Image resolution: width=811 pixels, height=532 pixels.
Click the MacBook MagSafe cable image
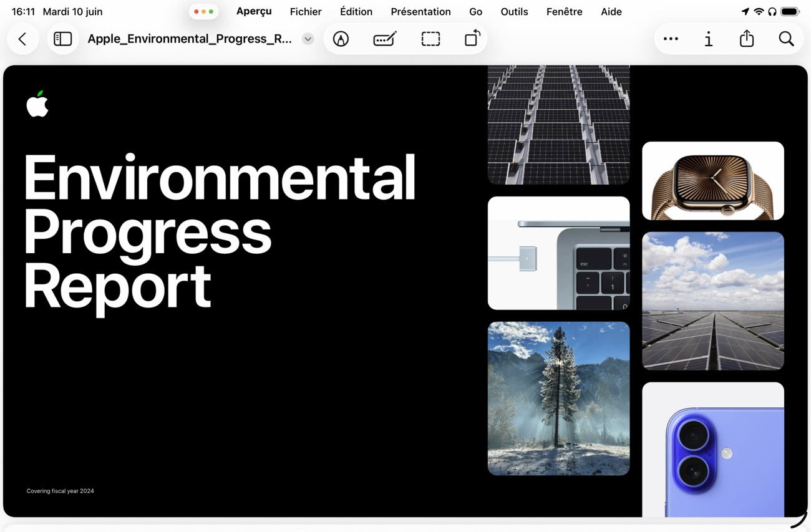pos(558,253)
